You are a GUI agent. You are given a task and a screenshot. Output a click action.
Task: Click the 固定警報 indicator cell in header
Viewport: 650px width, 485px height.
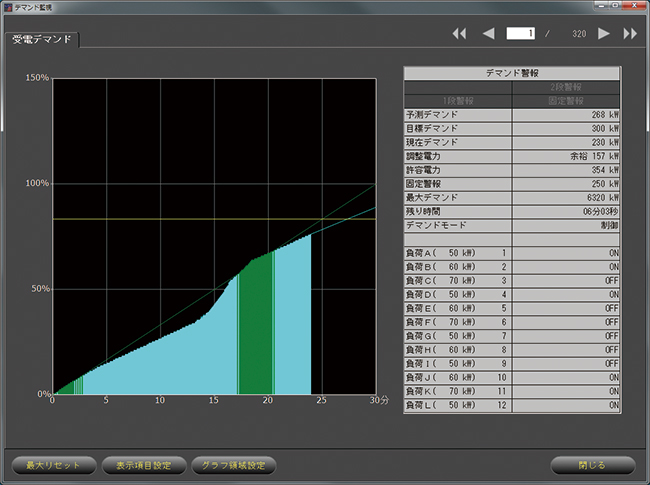click(566, 101)
